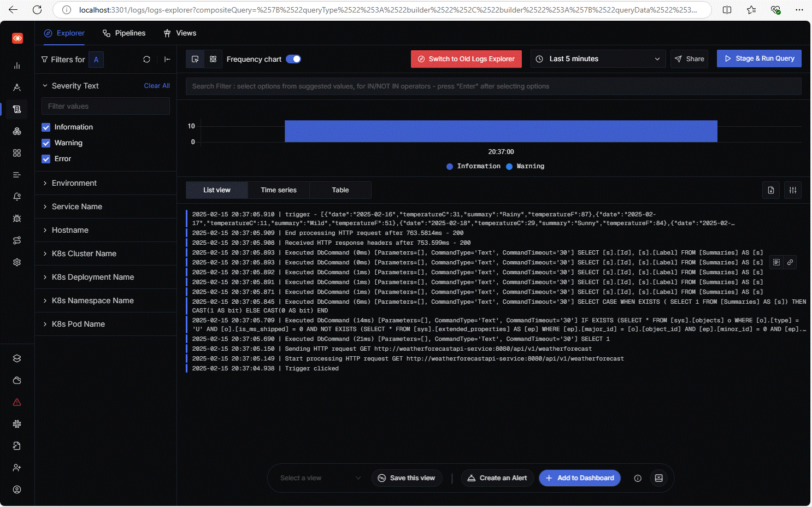Open the Last 5 minutes time dropdown
The height and width of the screenshot is (507, 812).
pos(598,59)
